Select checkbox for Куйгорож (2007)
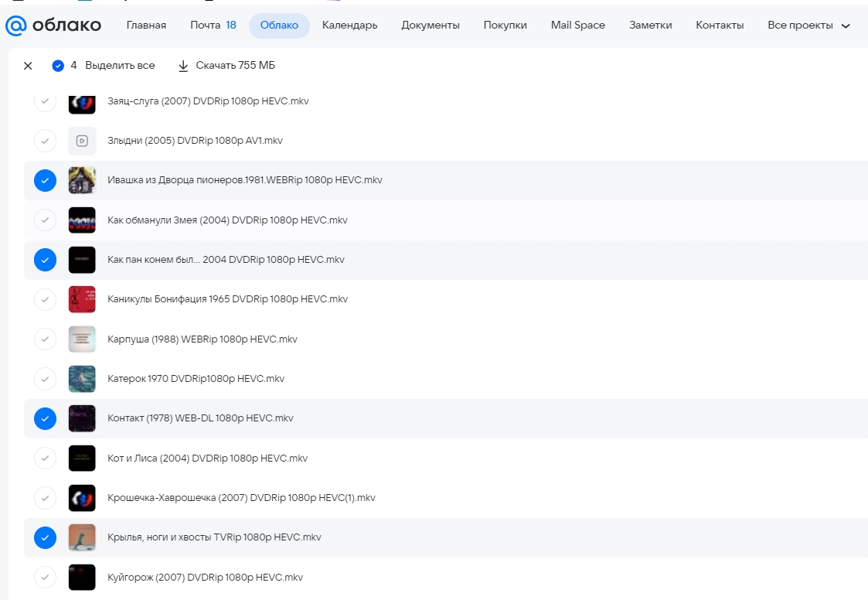 click(46, 578)
